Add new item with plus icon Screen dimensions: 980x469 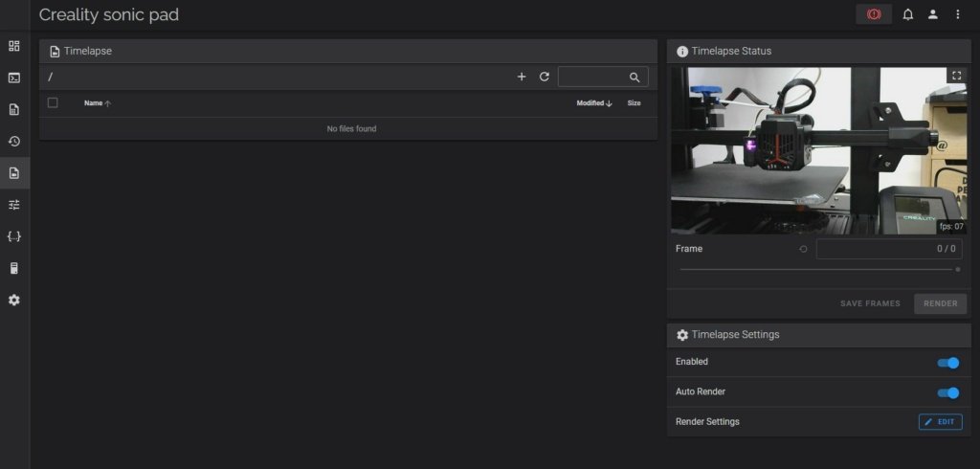click(x=522, y=77)
